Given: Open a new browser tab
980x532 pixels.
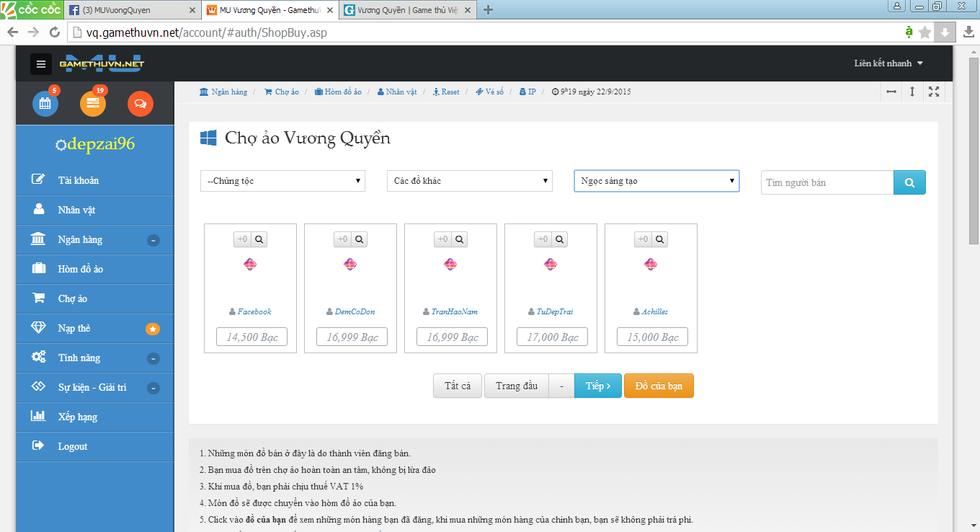Looking at the screenshot, I should click(488, 9).
